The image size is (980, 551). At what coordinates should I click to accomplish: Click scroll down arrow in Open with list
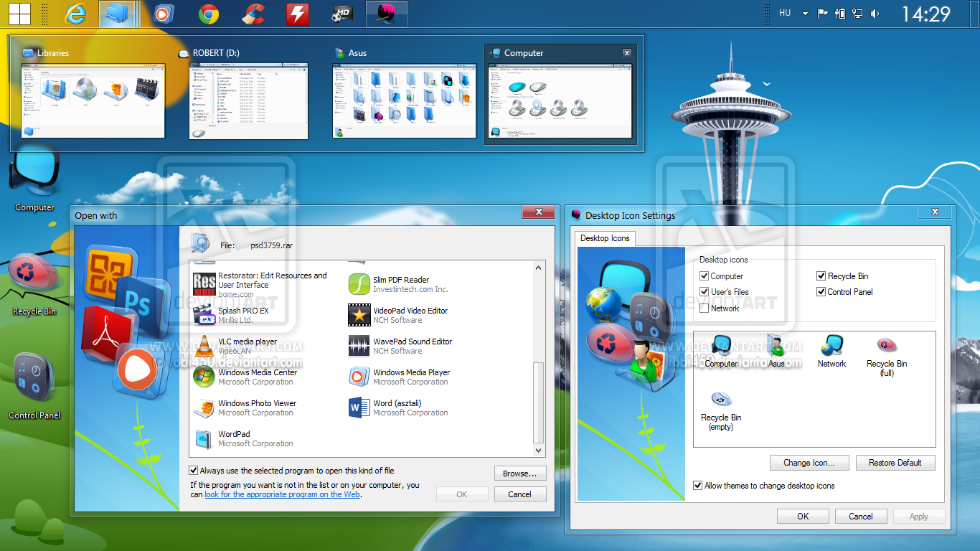click(540, 451)
